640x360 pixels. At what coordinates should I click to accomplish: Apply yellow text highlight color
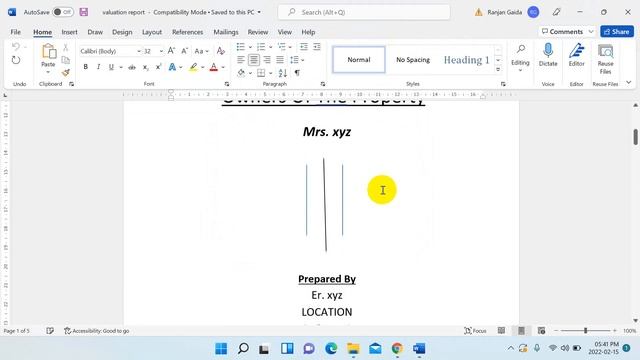(193, 67)
